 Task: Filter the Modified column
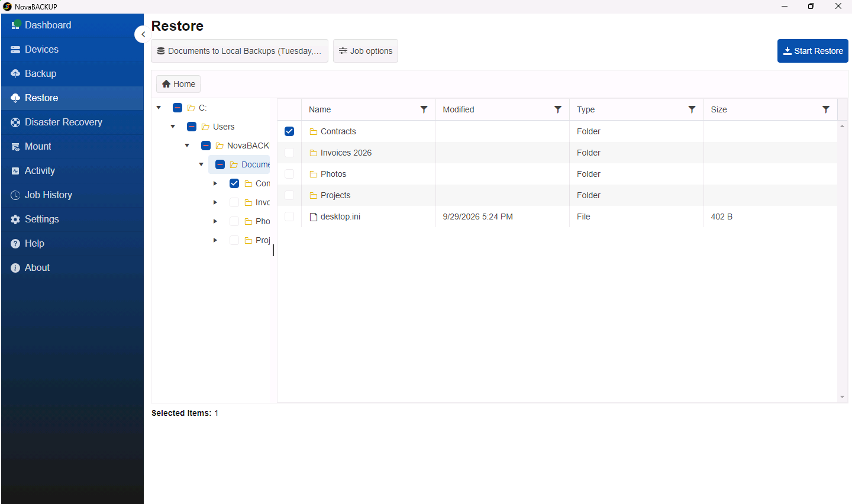tap(557, 109)
